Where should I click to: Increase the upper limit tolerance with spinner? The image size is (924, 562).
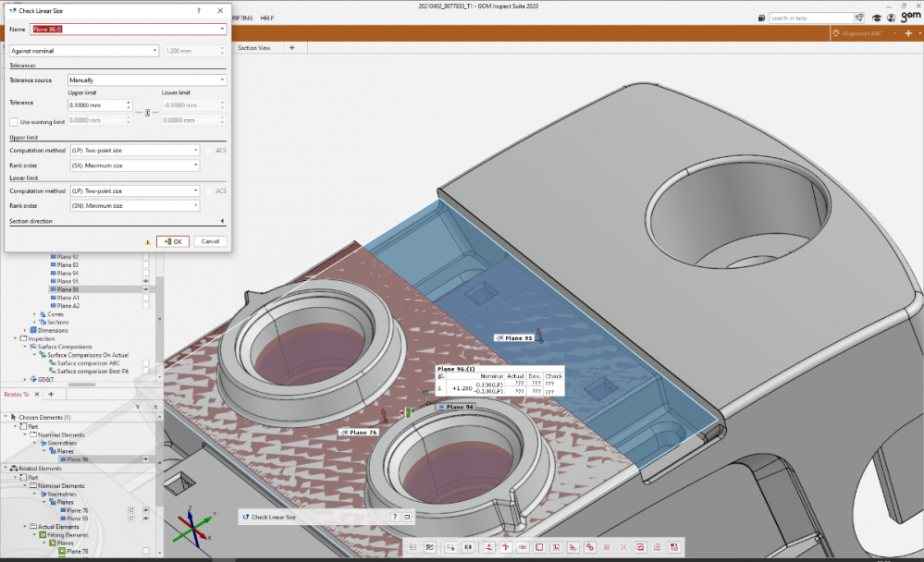click(x=128, y=102)
